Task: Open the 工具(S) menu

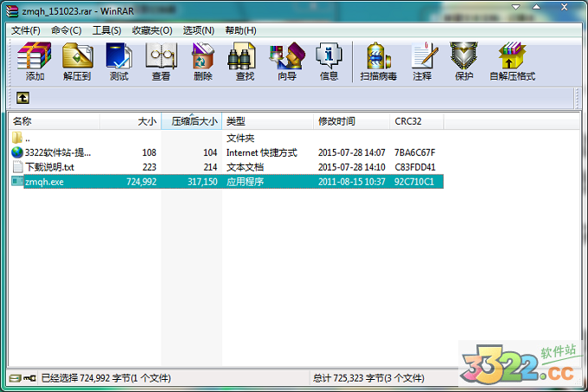Action: (x=107, y=30)
